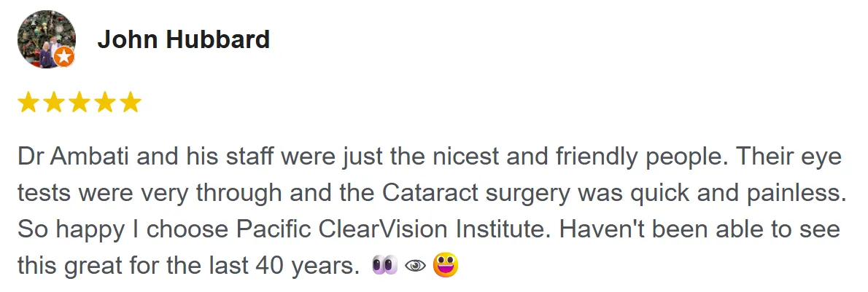868x292 pixels.
Task: Open John Hubbard's profile photo
Action: pyautogui.click(x=47, y=39)
